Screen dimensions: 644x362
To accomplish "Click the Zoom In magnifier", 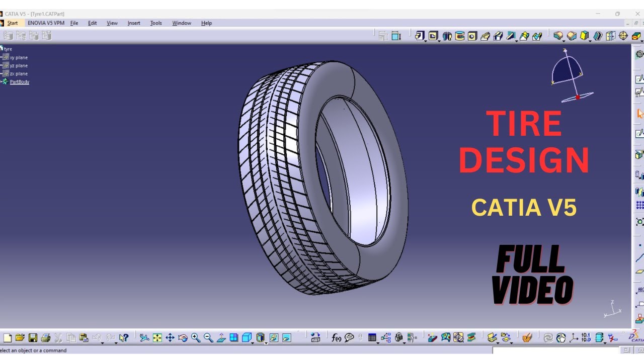I will [195, 338].
